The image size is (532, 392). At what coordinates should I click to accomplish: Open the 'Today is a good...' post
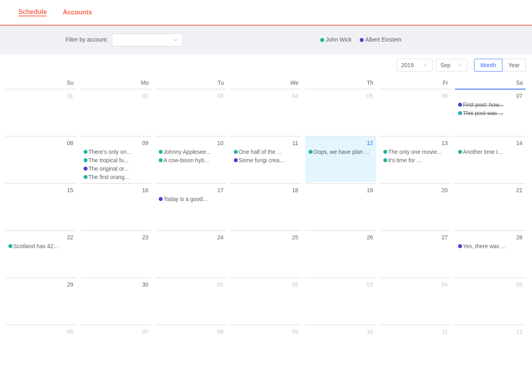click(x=183, y=199)
